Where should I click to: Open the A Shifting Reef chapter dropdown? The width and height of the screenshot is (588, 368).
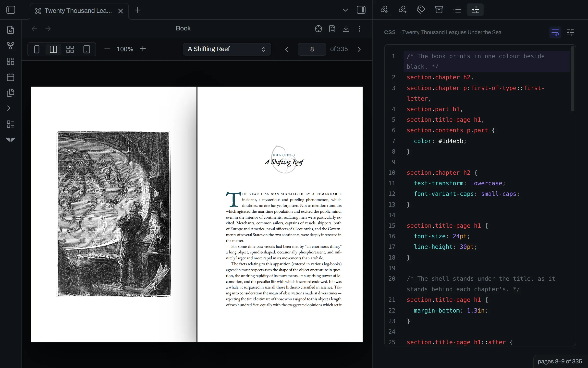(227, 49)
